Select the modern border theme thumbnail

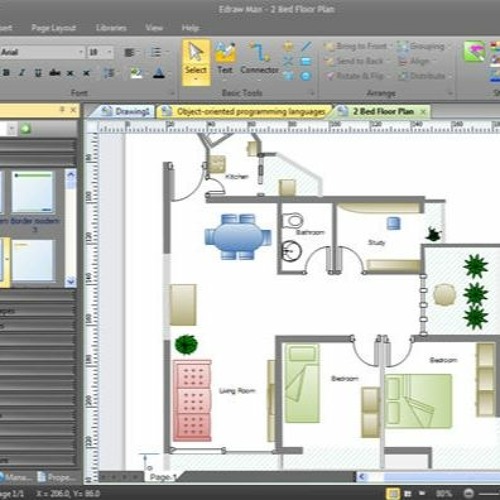coord(33,192)
